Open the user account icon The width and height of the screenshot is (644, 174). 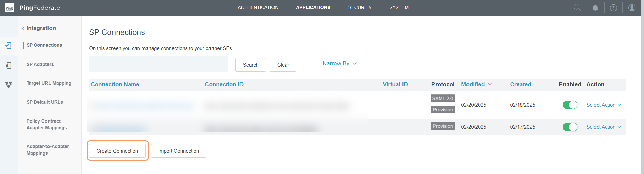click(632, 8)
